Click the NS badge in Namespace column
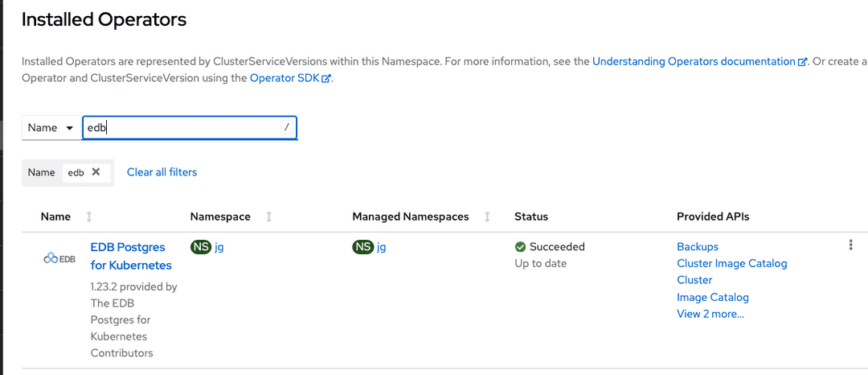 (201, 247)
